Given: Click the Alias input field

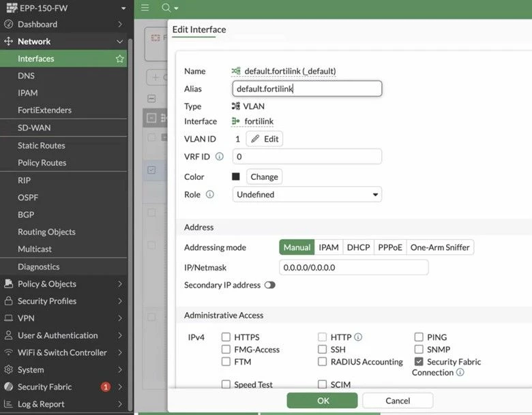Looking at the screenshot, I should (307, 89).
